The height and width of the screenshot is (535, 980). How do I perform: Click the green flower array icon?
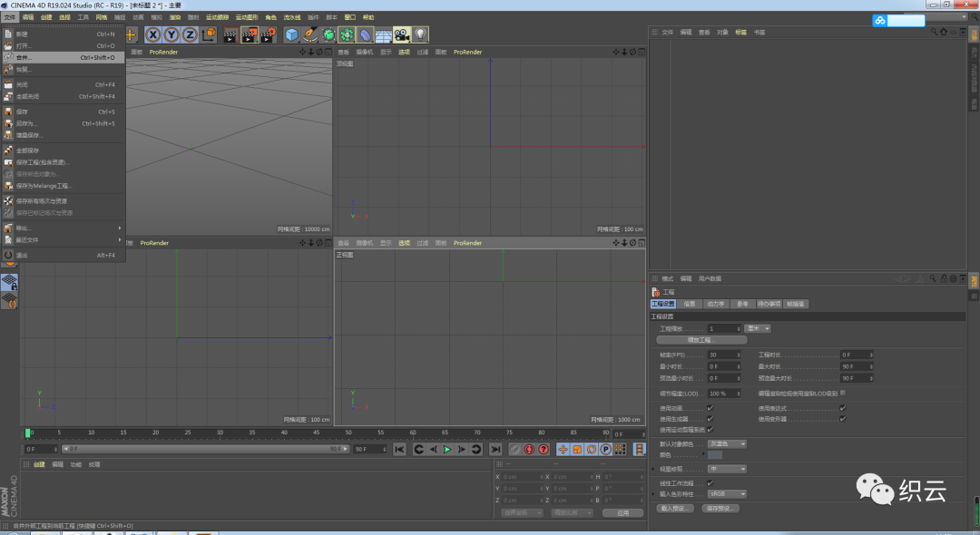(x=347, y=35)
